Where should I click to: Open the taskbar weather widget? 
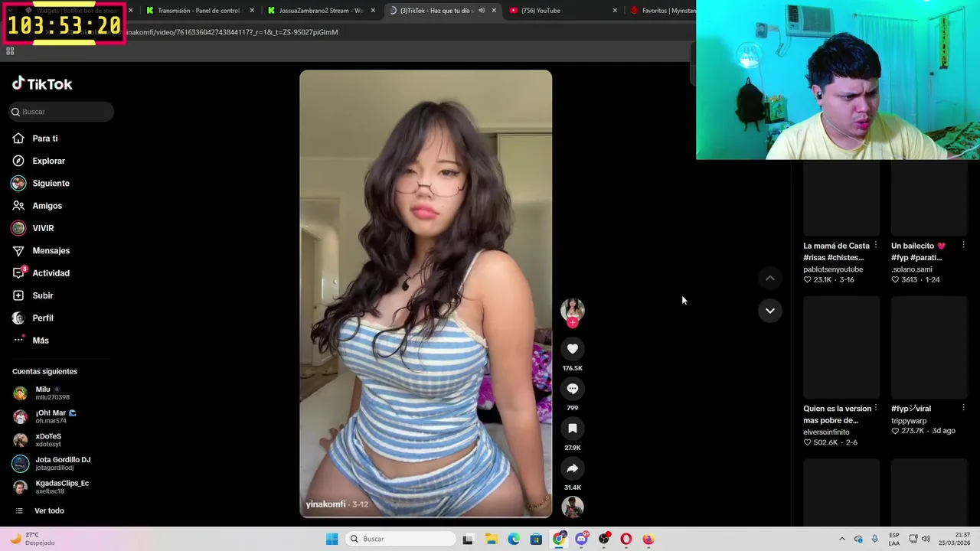[32, 539]
